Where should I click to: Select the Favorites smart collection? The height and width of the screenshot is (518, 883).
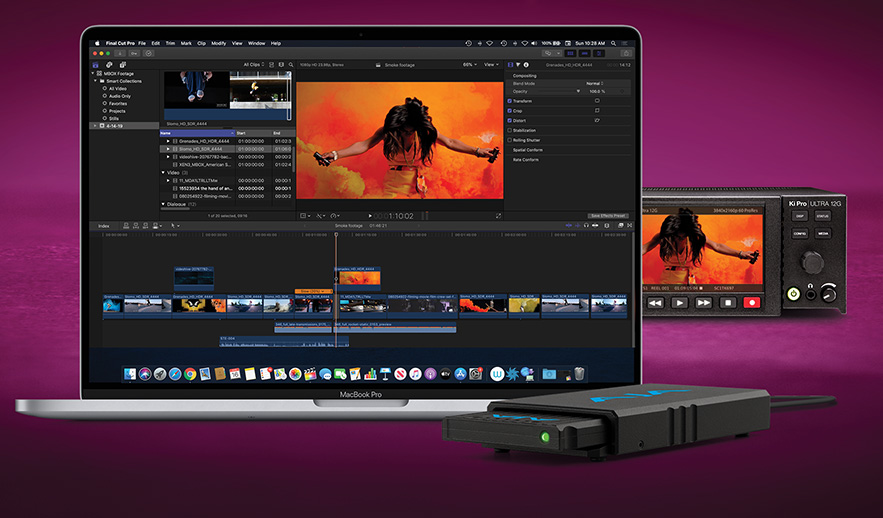[118, 104]
